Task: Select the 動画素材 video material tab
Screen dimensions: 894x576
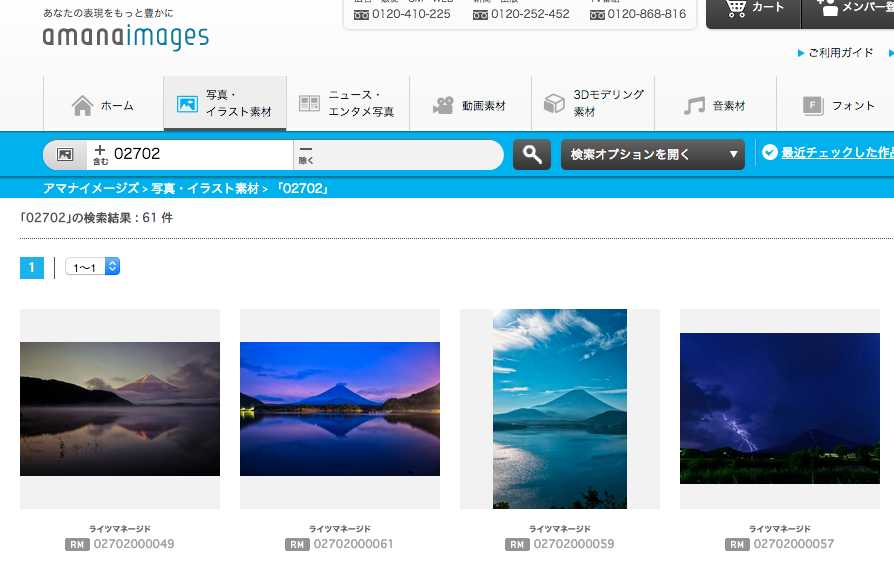Action: point(469,105)
